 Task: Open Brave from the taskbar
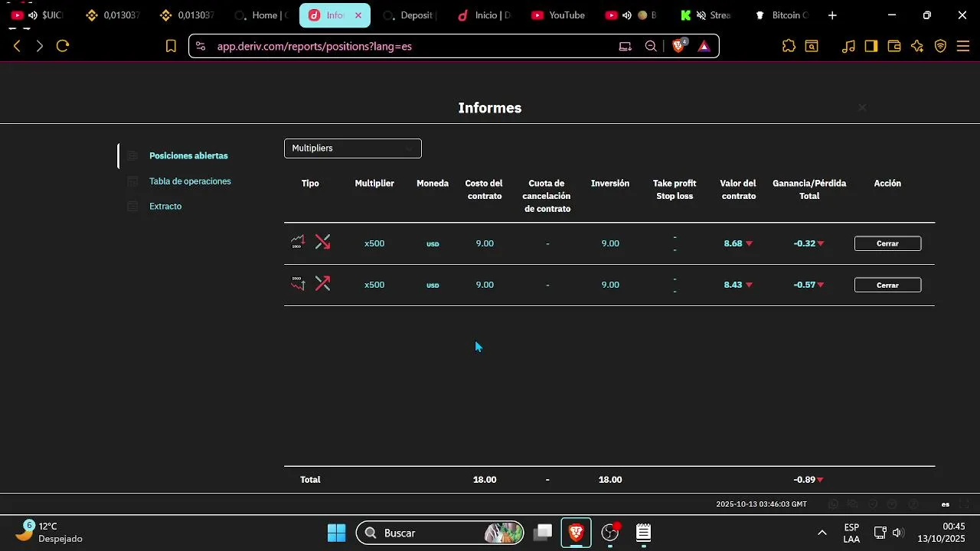pyautogui.click(x=577, y=533)
